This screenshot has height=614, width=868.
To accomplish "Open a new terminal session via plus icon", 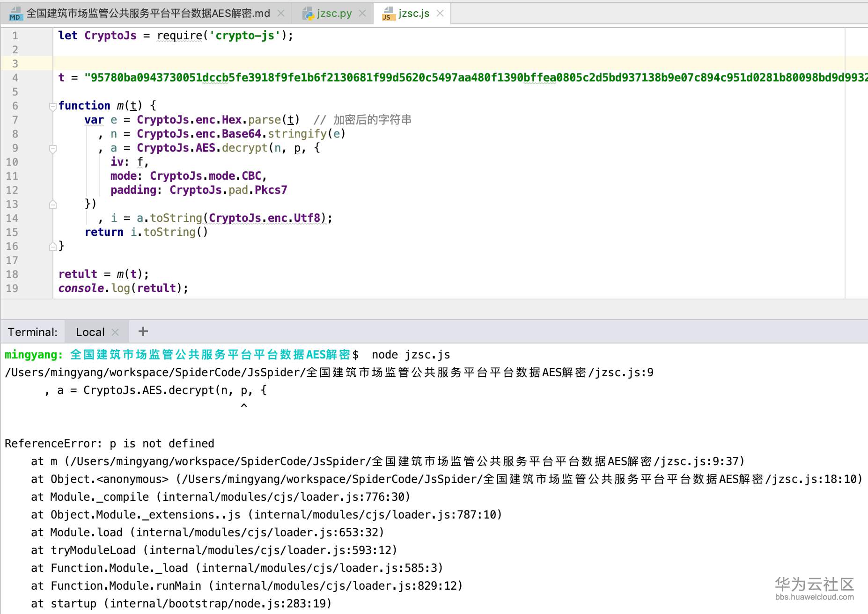I will click(x=143, y=331).
